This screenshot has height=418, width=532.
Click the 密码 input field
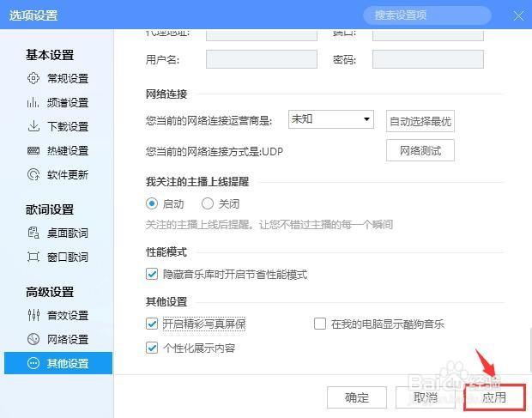click(x=428, y=59)
